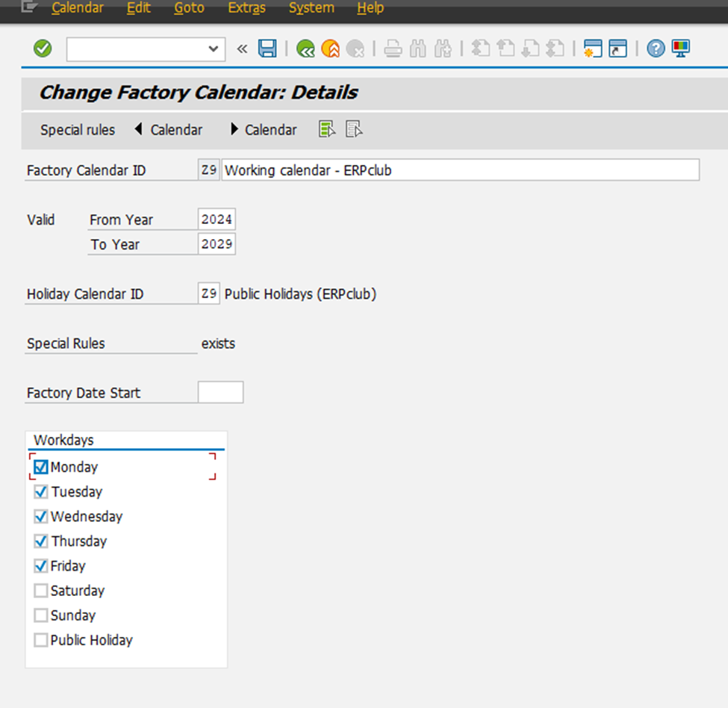
Task: Click the To Year field
Action: [217, 243]
